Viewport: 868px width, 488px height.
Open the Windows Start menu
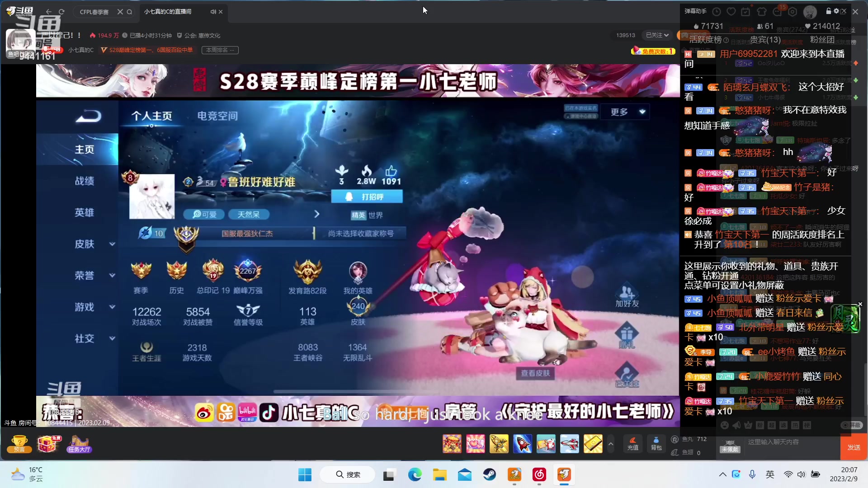tap(305, 474)
